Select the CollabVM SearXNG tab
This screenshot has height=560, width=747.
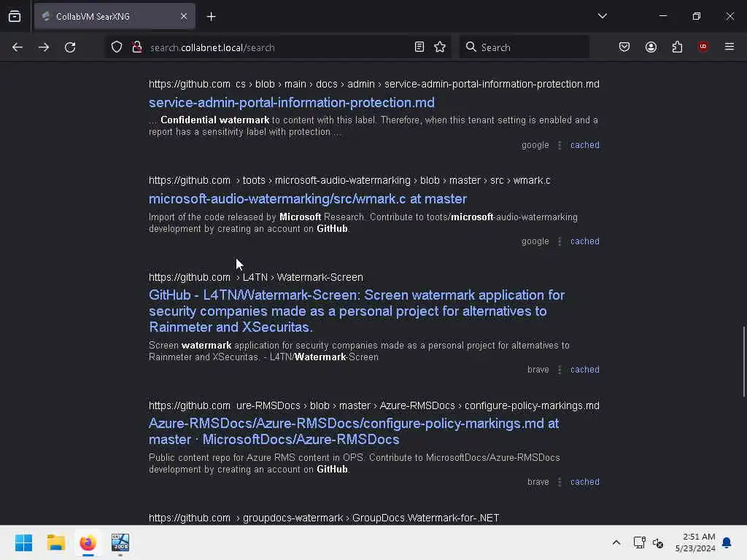pos(115,17)
